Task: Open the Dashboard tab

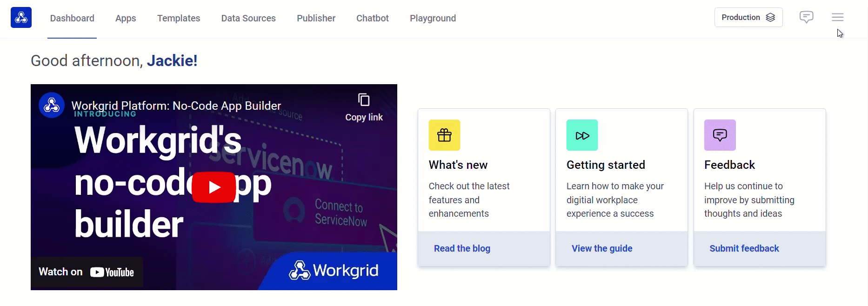Action: [72, 18]
